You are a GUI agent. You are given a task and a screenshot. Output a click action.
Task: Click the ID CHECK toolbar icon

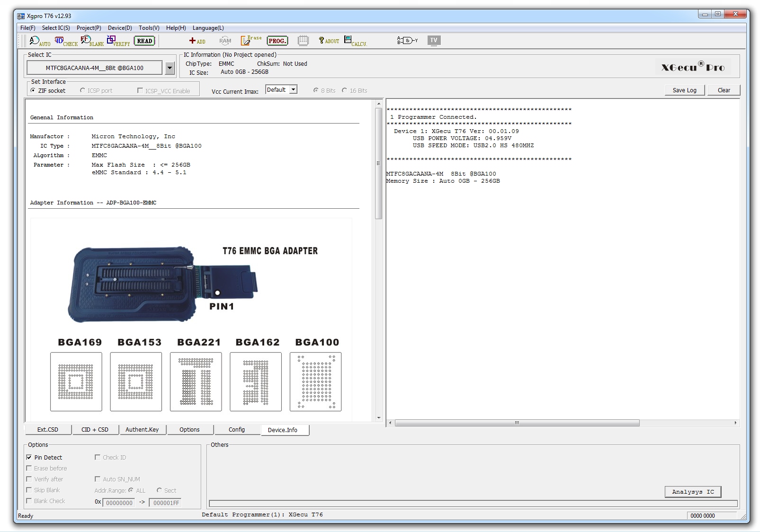click(66, 41)
